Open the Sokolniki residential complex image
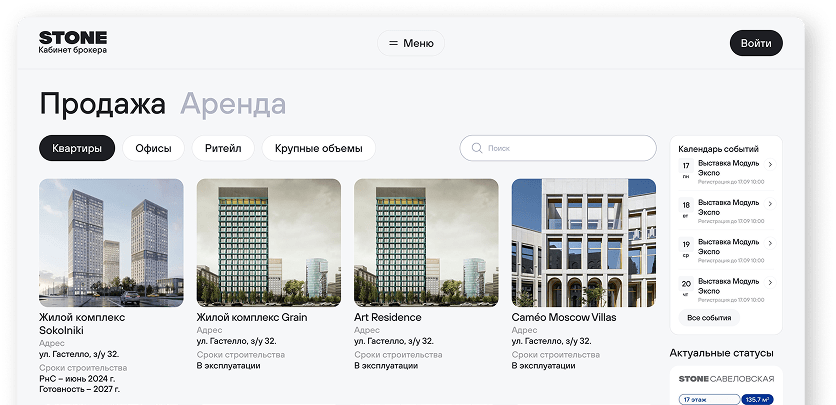Screen dimensions: 836x405 pyautogui.click(x=111, y=241)
